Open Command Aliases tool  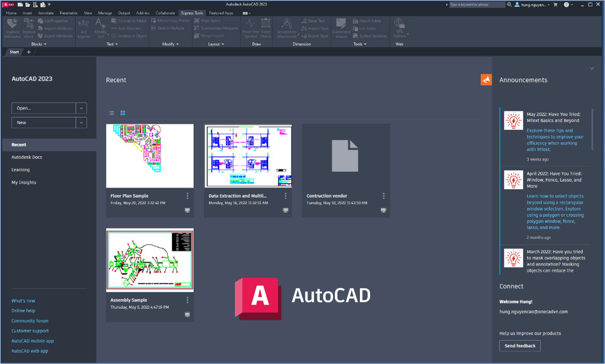(x=341, y=28)
